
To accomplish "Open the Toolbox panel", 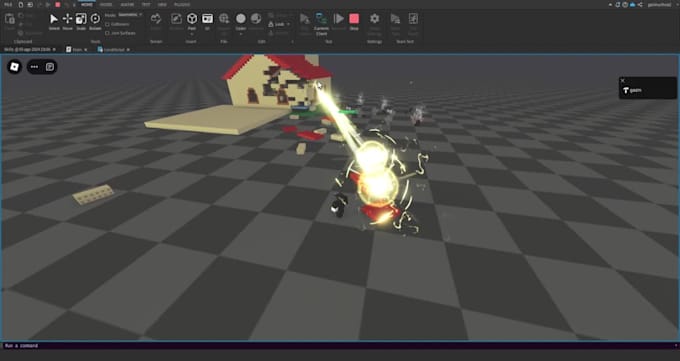I will coord(176,22).
